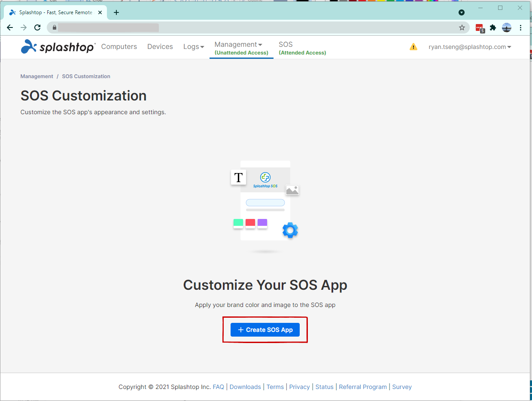Minimize the Chrome window
532x401 pixels.
pyautogui.click(x=480, y=8)
